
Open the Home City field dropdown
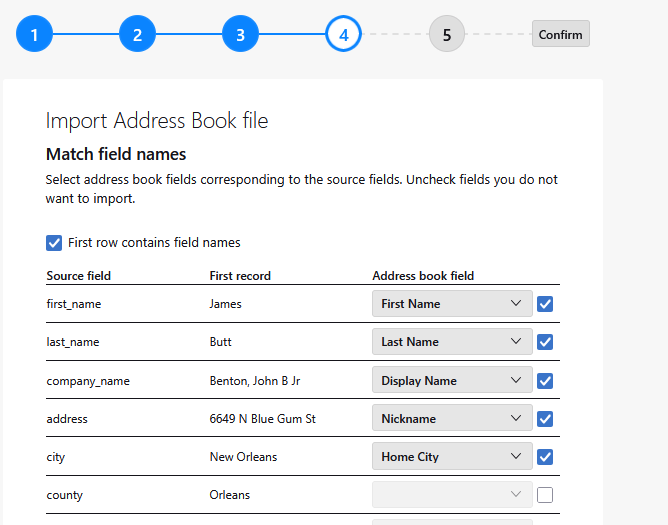click(x=452, y=457)
